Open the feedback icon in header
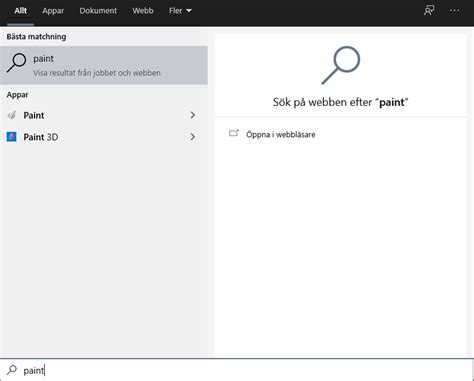 pos(429,11)
